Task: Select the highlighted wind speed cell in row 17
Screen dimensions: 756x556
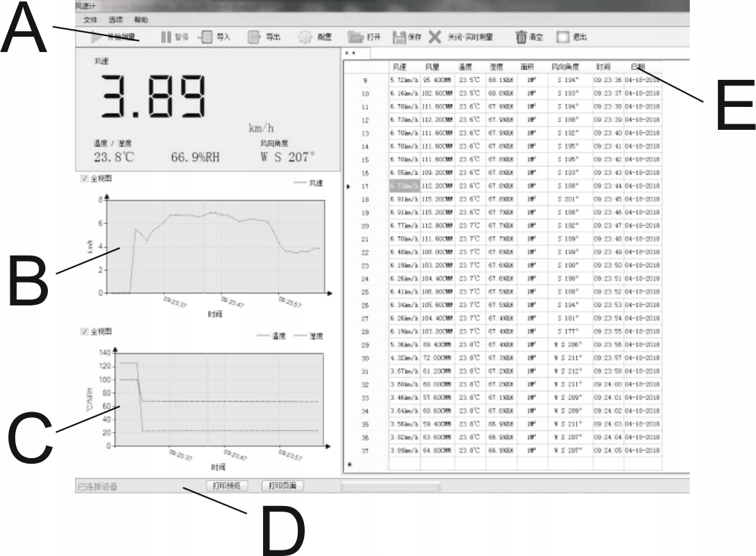Action: [405, 186]
